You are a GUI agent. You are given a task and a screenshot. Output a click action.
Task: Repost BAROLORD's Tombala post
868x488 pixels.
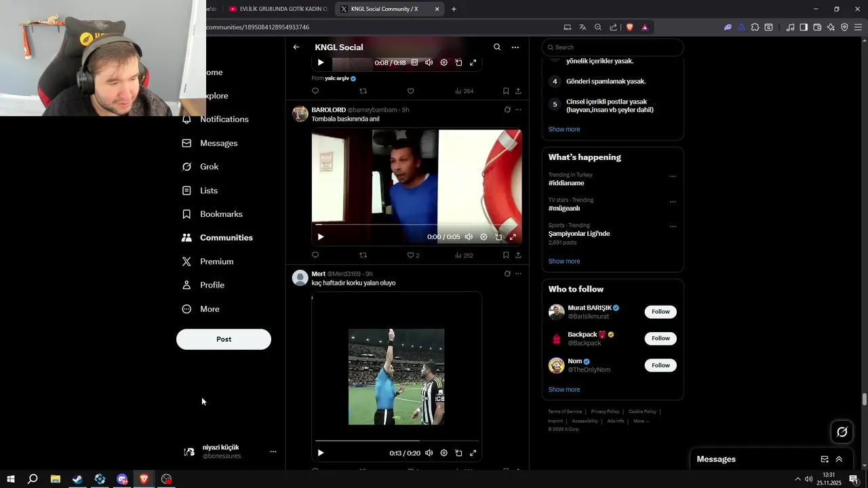[363, 255]
